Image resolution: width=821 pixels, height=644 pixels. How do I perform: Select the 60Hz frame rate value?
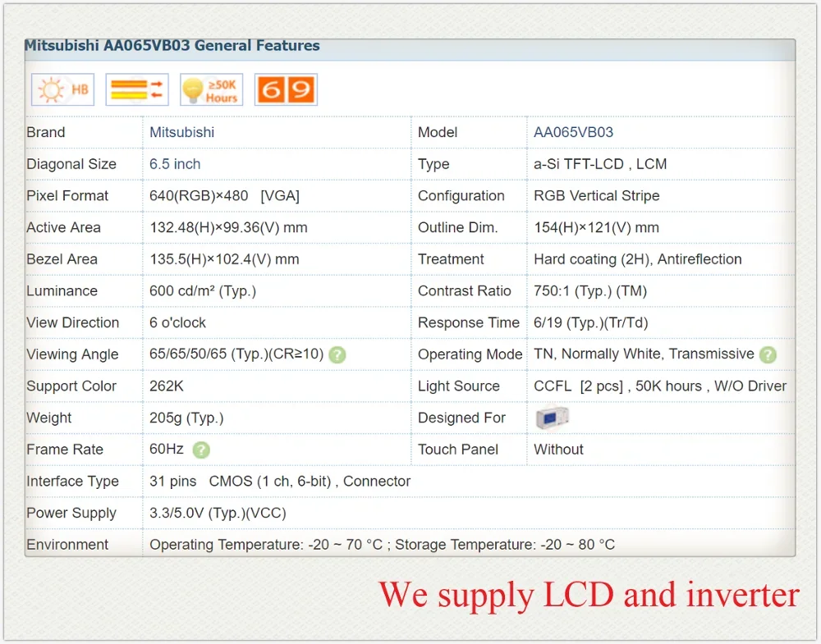tap(167, 450)
